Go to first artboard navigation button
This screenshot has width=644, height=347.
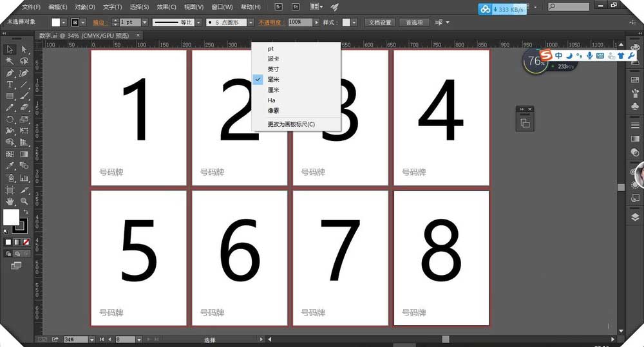[102, 340]
